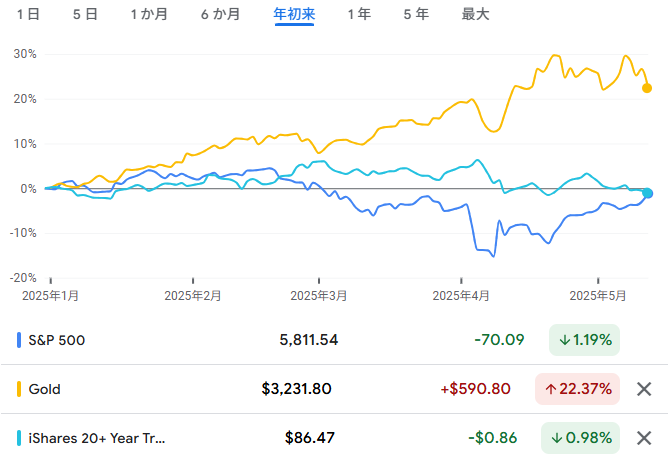Viewport: 672px width, 461px height.
Task: Remove iShares 20+ Year from the comparison
Action: pos(644,438)
